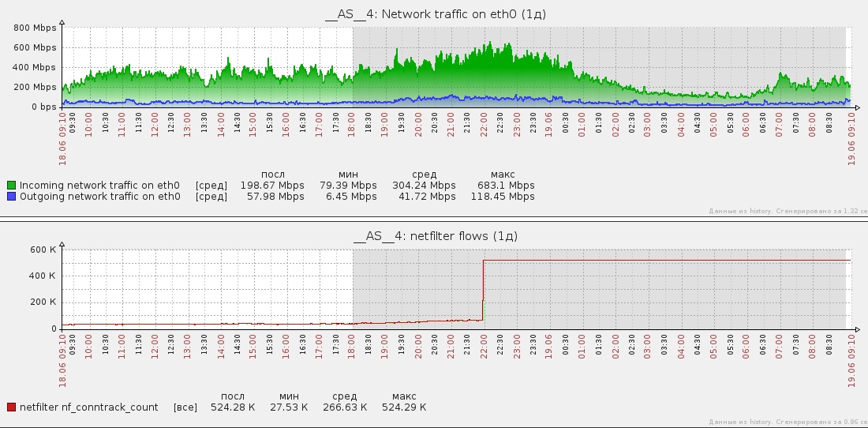This screenshot has width=868, height=428.
Task: Click the blue Outgoing network traffic legend swatch
Action: 11,197
